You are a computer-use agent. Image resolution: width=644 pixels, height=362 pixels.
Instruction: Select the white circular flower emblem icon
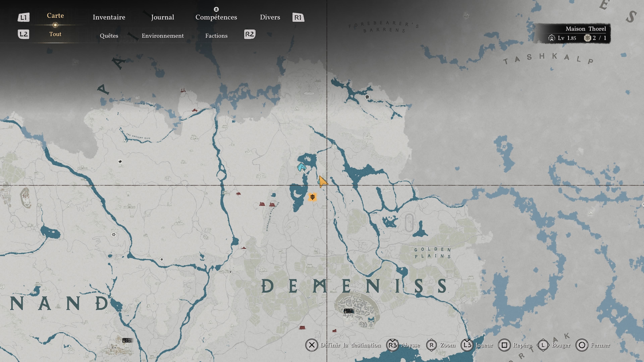(x=114, y=235)
